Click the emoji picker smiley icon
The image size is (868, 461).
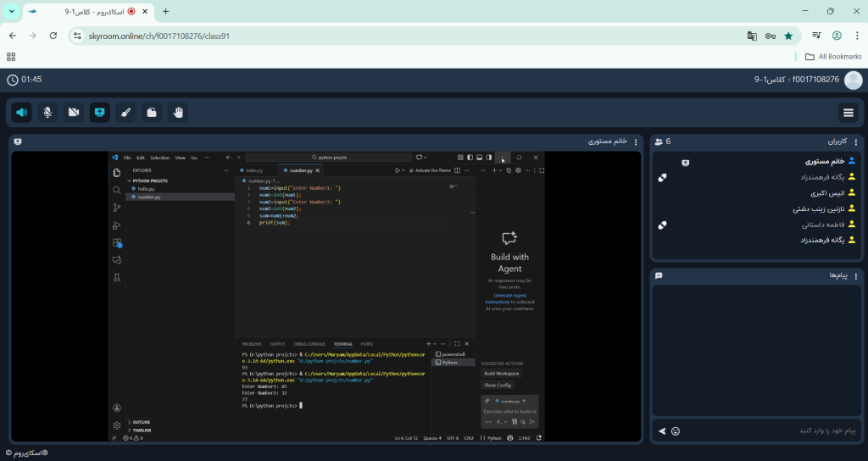click(x=676, y=431)
